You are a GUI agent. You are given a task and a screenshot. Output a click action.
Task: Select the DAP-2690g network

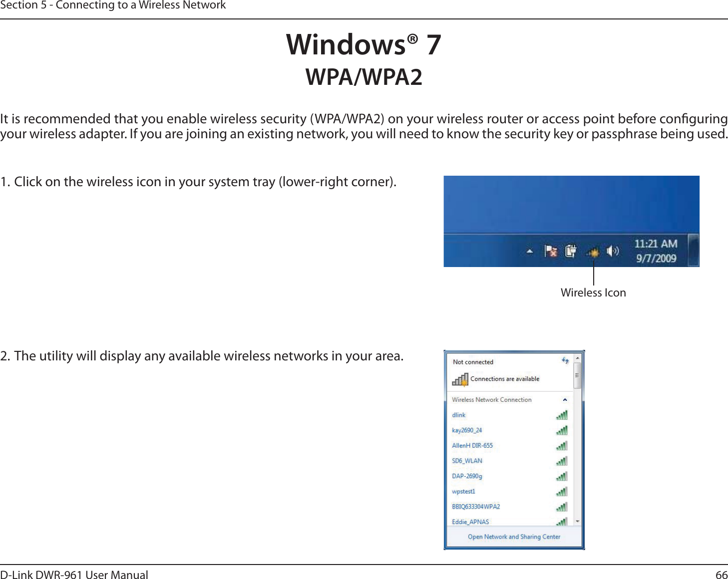click(x=509, y=476)
